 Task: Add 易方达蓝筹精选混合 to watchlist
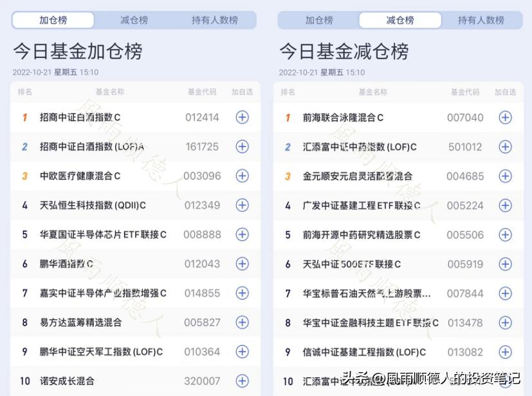[x=243, y=323]
